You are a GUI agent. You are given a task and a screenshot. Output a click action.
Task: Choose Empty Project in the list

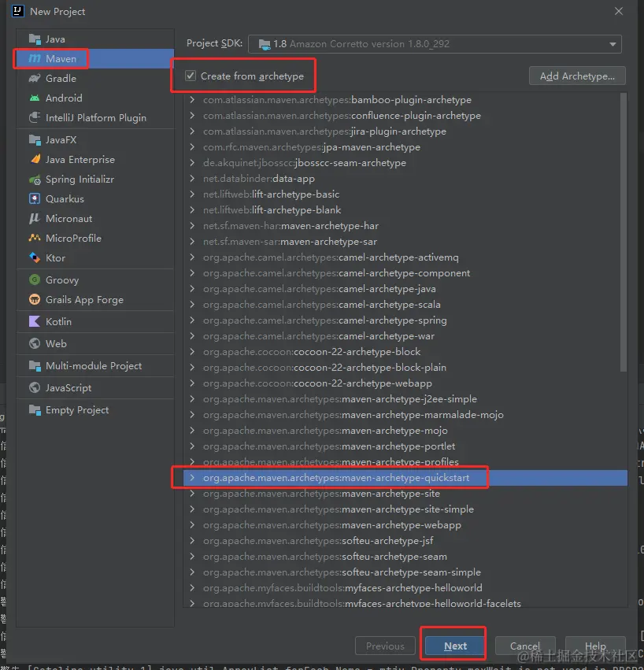pyautogui.click(x=95, y=409)
